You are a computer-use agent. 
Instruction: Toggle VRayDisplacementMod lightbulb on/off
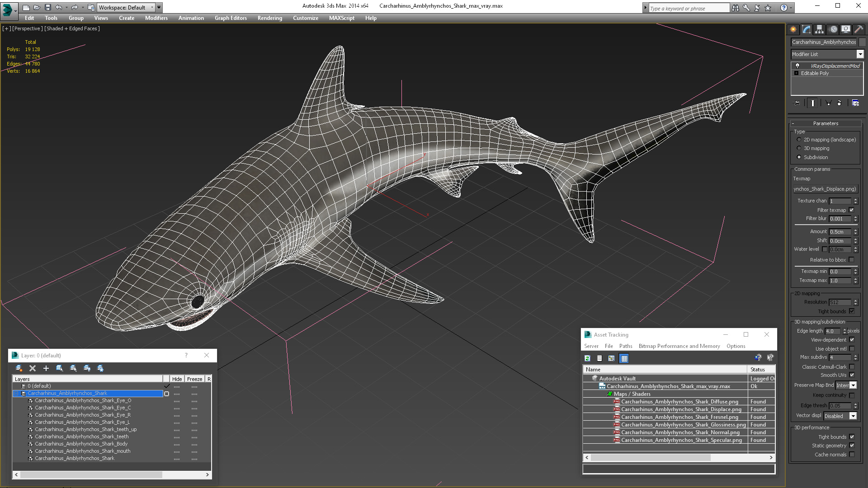point(797,66)
